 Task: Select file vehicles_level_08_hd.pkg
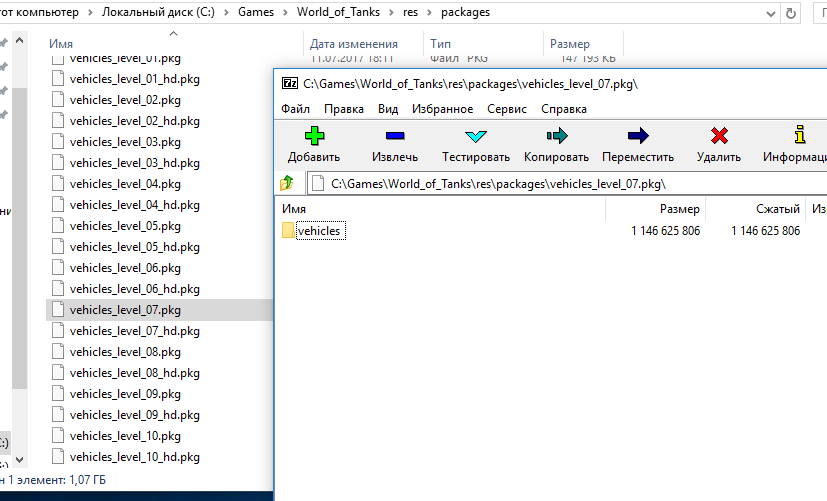point(134,372)
